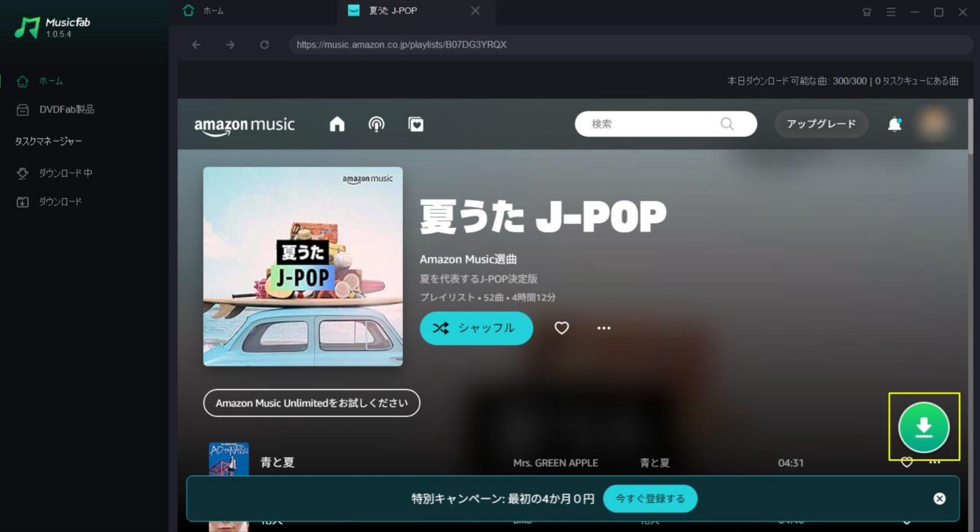Image resolution: width=980 pixels, height=532 pixels.
Task: Open the library heart icon in header
Action: tap(416, 124)
